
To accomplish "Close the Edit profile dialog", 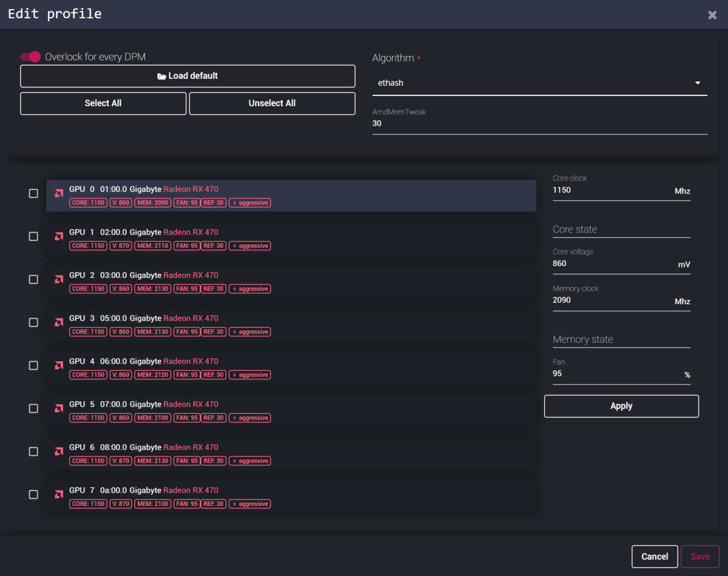I will pos(712,15).
